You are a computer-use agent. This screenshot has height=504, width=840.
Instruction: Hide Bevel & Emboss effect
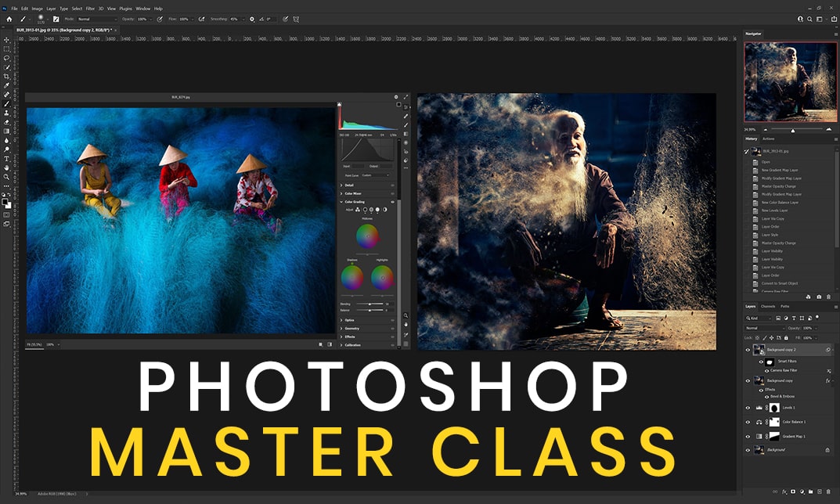click(x=766, y=396)
